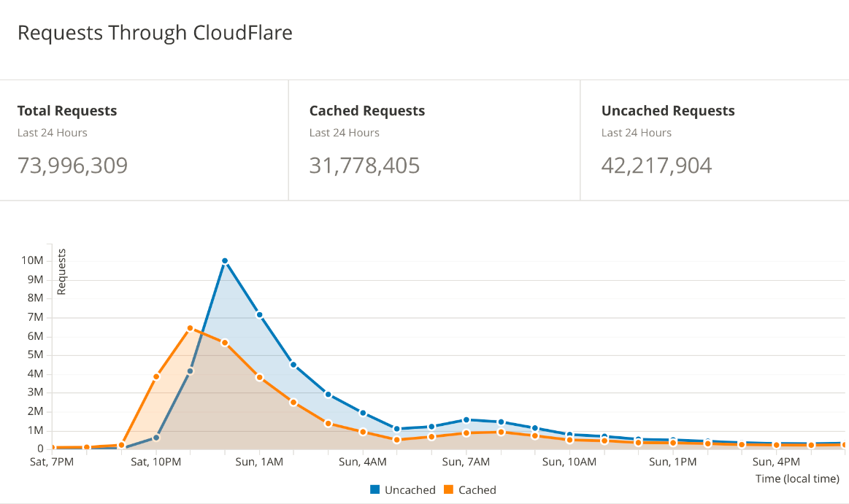This screenshot has width=849, height=504.
Task: Select the Uncached point at Sun, 1AM
Action: (259, 315)
